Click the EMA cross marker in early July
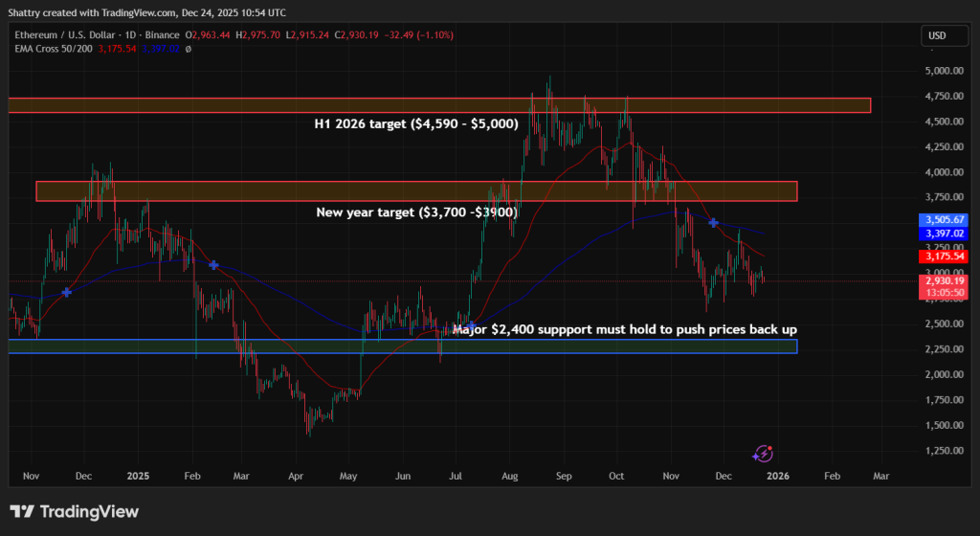The width and height of the screenshot is (980, 536). [472, 326]
